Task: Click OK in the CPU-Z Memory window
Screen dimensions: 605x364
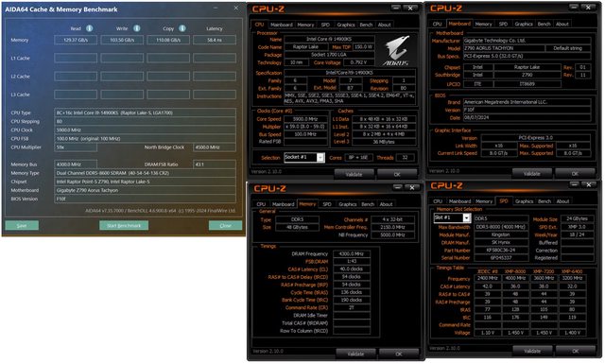Action: click(399, 354)
